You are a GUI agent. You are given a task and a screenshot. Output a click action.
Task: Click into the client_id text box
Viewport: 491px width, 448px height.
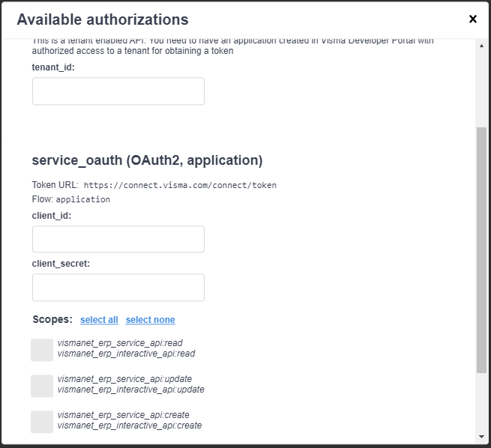(118, 239)
